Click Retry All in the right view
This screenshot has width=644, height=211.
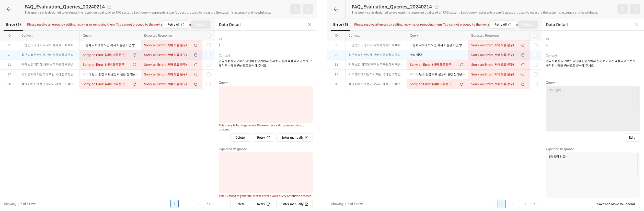[503, 25]
